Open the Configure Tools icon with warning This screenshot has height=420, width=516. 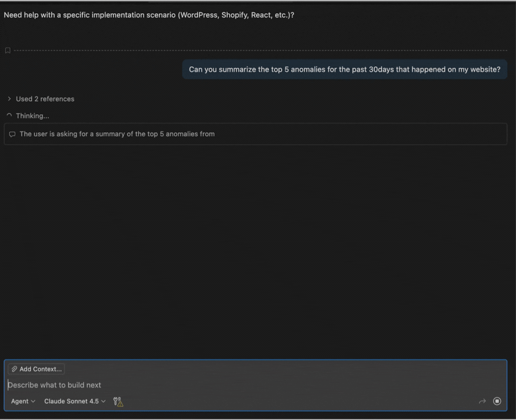(118, 401)
